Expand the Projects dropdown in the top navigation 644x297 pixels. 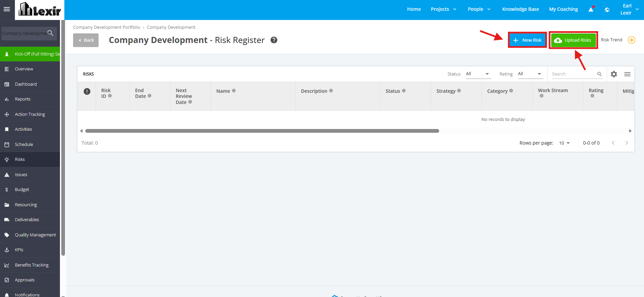[x=444, y=9]
